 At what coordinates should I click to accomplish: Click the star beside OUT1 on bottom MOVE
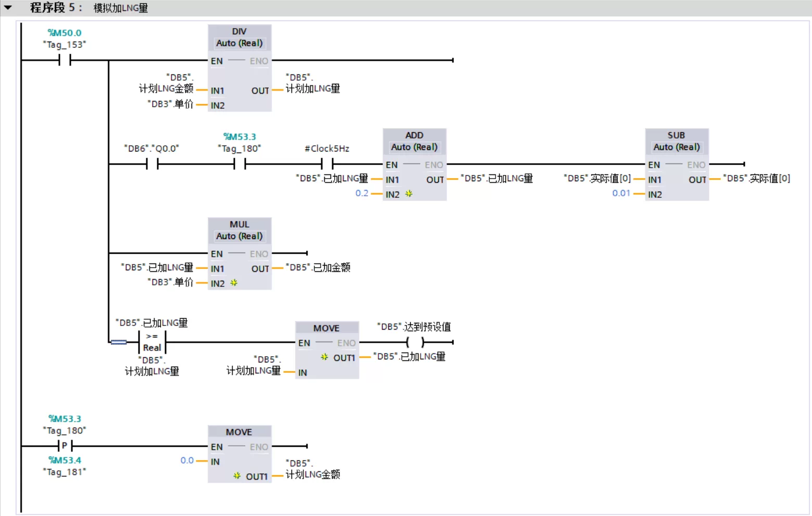[x=237, y=476]
